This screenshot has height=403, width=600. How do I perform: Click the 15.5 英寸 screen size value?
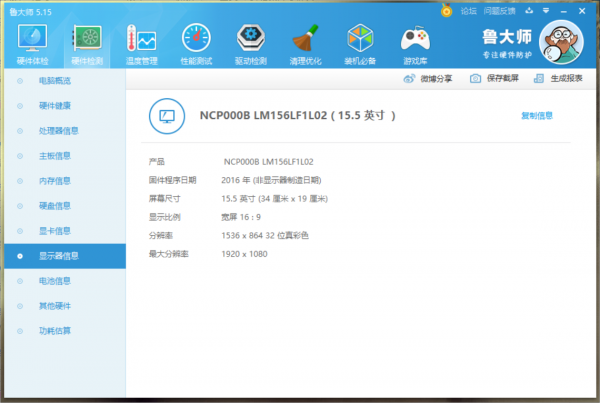point(274,199)
